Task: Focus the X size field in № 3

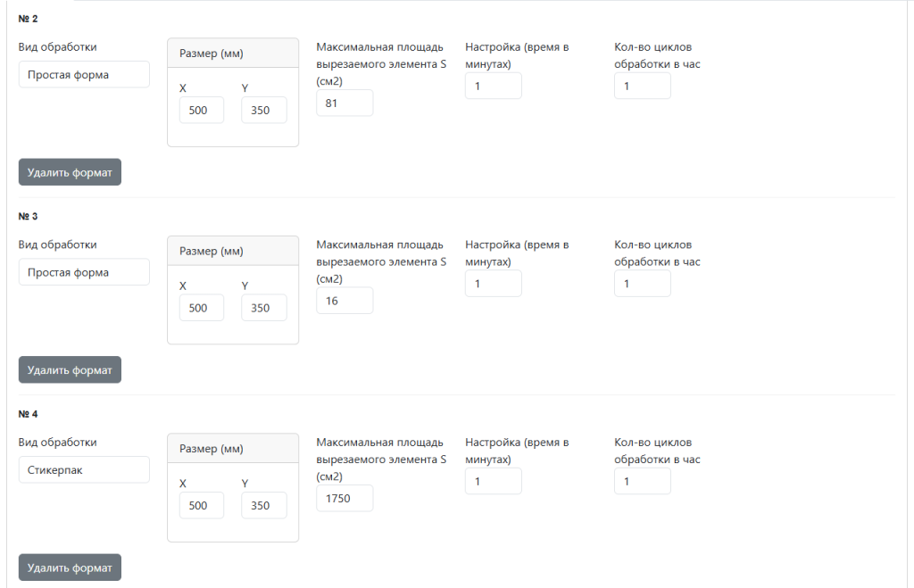Action: coord(202,308)
